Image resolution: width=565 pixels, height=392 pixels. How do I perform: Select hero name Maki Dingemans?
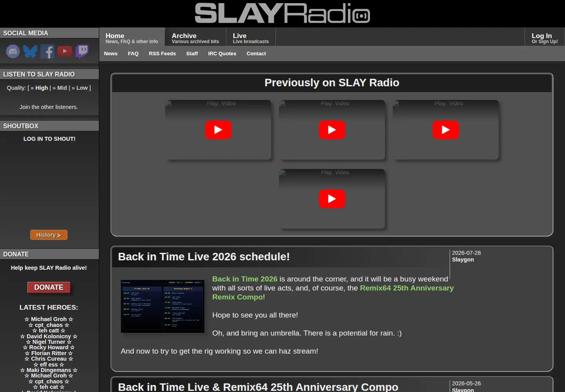[49, 370]
